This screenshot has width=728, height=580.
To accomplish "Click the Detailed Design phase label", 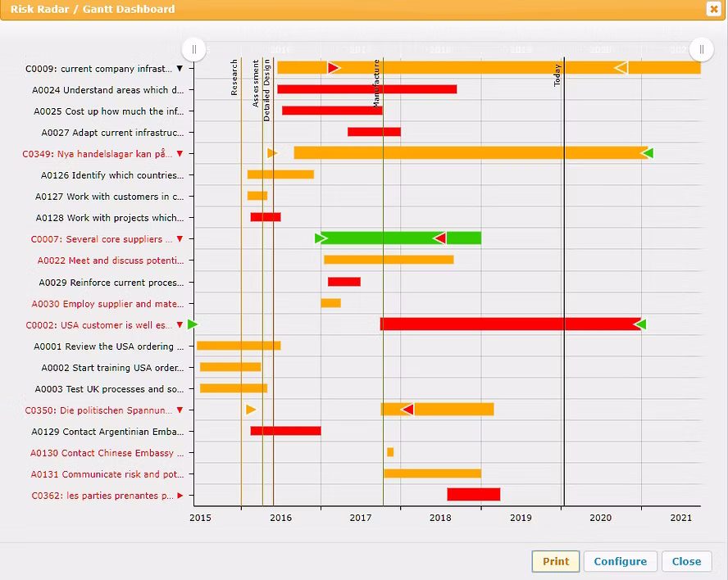I will click(x=266, y=90).
